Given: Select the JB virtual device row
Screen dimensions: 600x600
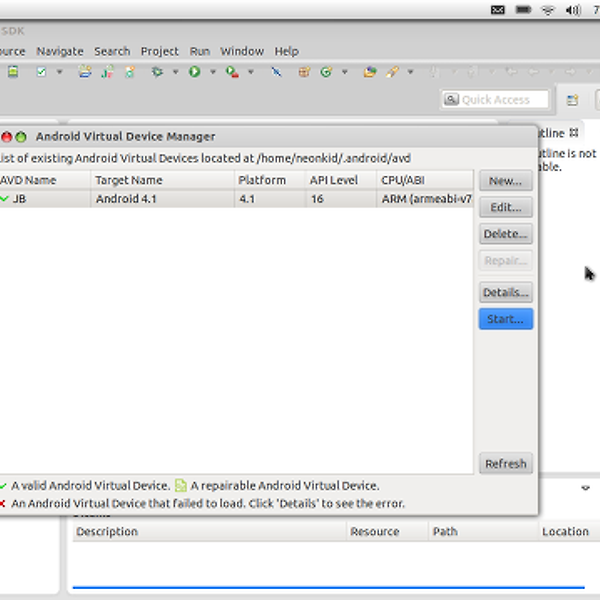Looking at the screenshot, I should click(200, 199).
